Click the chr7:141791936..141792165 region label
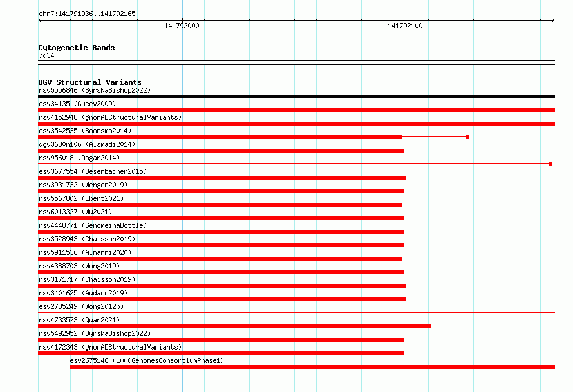The image size is (573, 392). coord(87,14)
